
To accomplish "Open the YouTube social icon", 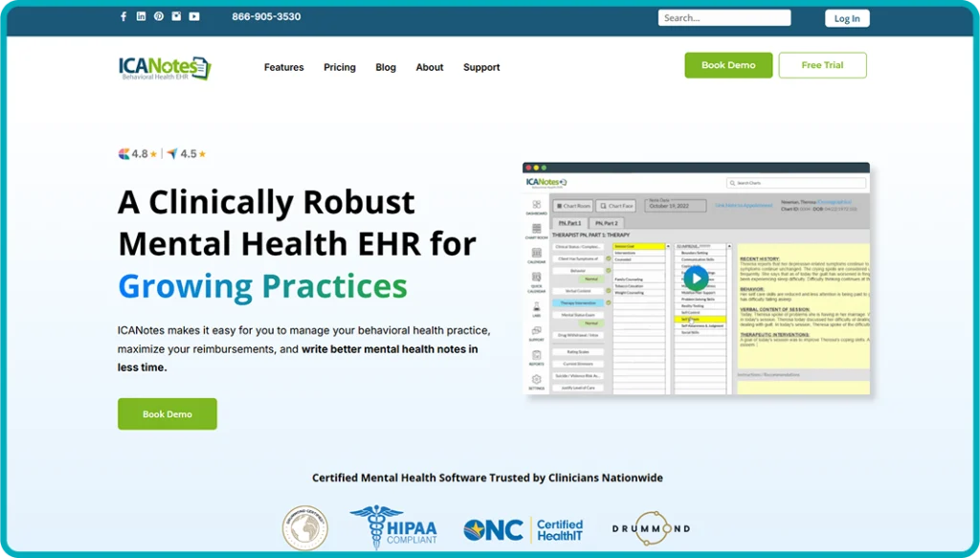I will click(194, 17).
